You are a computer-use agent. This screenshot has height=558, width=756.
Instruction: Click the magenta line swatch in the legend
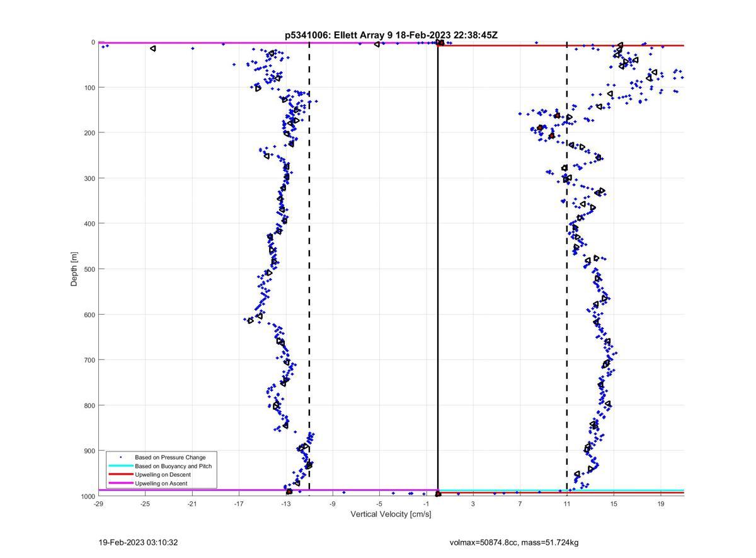click(x=121, y=484)
